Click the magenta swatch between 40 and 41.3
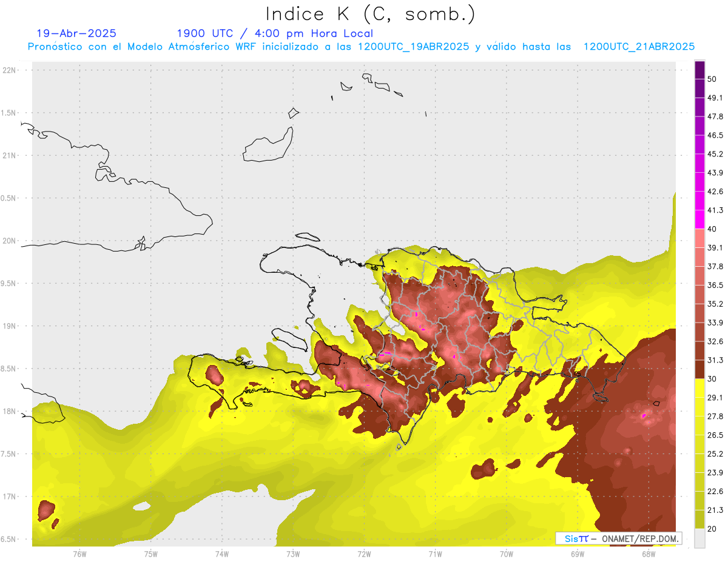 tap(699, 219)
